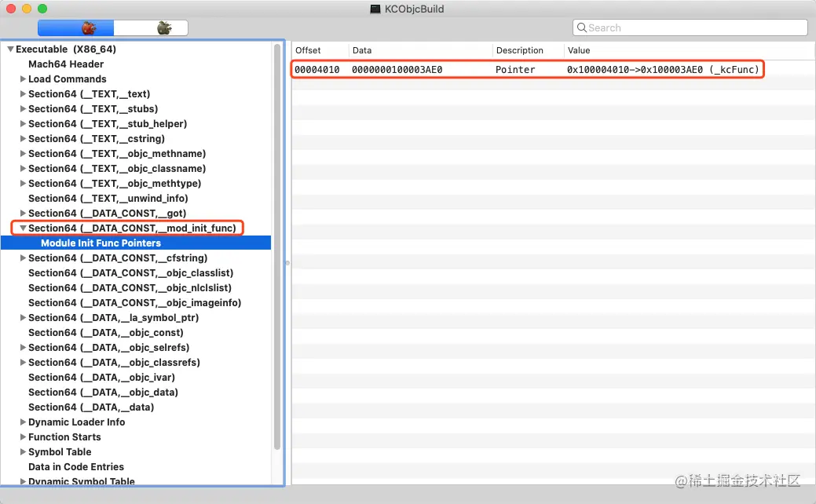The height and width of the screenshot is (504, 816).
Task: Expand Section64 (__DATA,__la_symbol_ptr)
Action: pyautogui.click(x=23, y=317)
